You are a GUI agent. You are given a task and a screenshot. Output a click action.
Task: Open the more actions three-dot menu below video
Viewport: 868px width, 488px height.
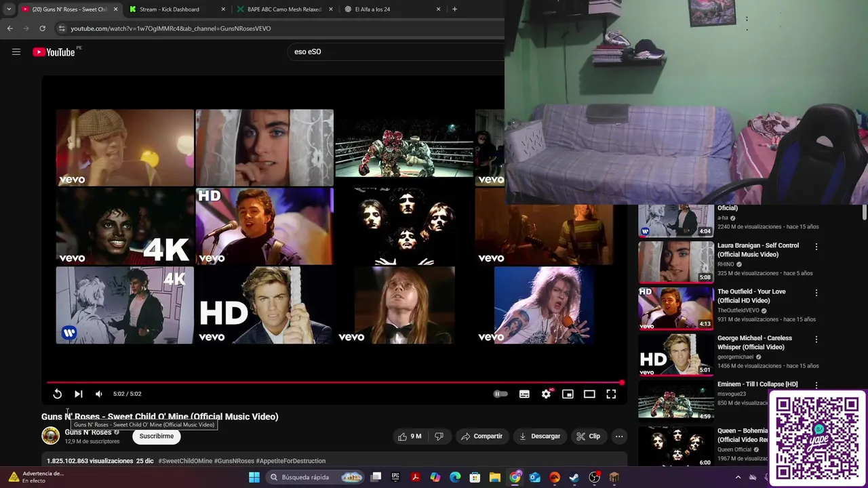pyautogui.click(x=619, y=436)
